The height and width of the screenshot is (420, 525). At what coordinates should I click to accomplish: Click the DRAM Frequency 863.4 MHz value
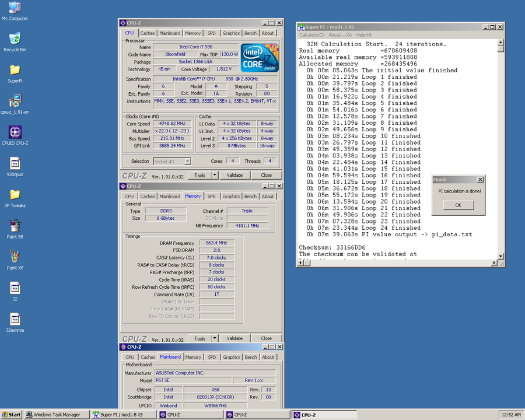(x=216, y=243)
